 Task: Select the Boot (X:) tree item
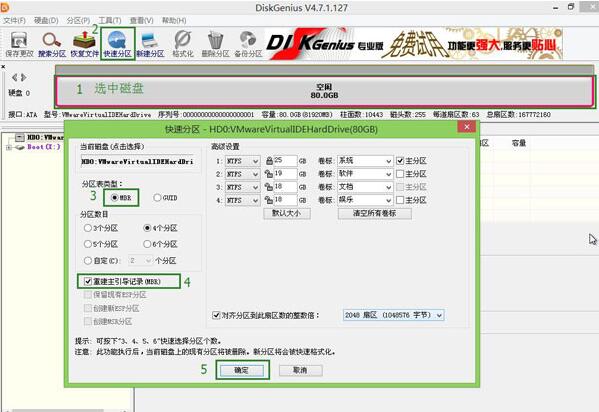(x=43, y=147)
